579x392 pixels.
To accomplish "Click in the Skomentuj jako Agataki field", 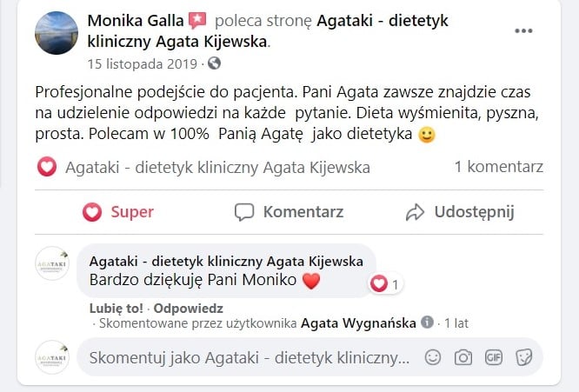I will (248, 357).
